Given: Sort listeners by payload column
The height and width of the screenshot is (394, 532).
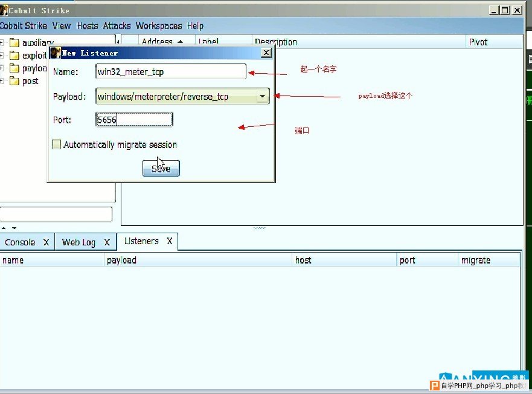Looking at the screenshot, I should point(198,260).
